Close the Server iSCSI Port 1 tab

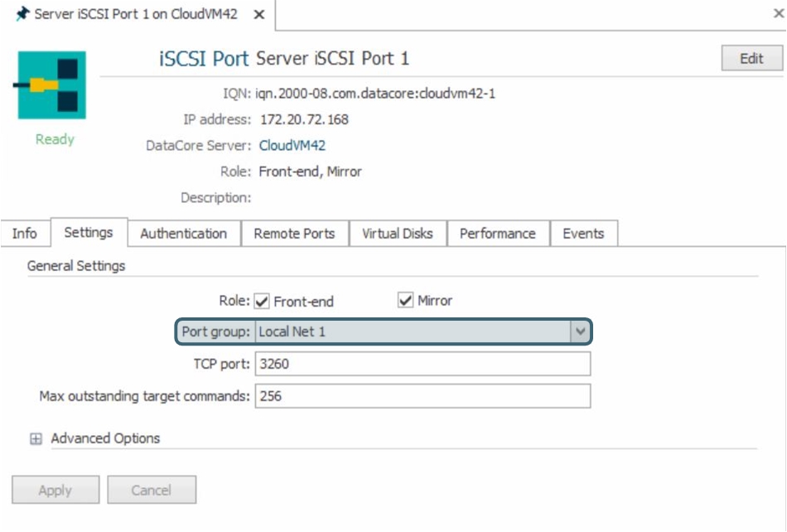(259, 16)
